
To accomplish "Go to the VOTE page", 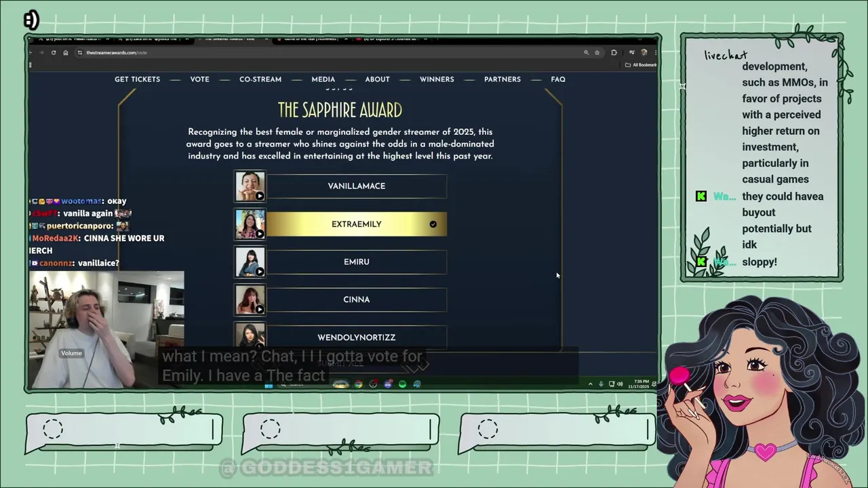I will point(199,79).
